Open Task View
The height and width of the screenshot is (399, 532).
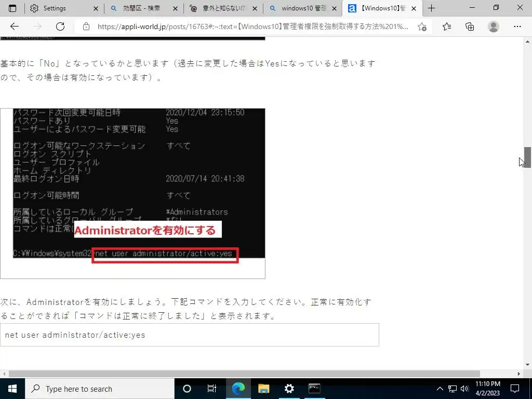pyautogui.click(x=212, y=389)
